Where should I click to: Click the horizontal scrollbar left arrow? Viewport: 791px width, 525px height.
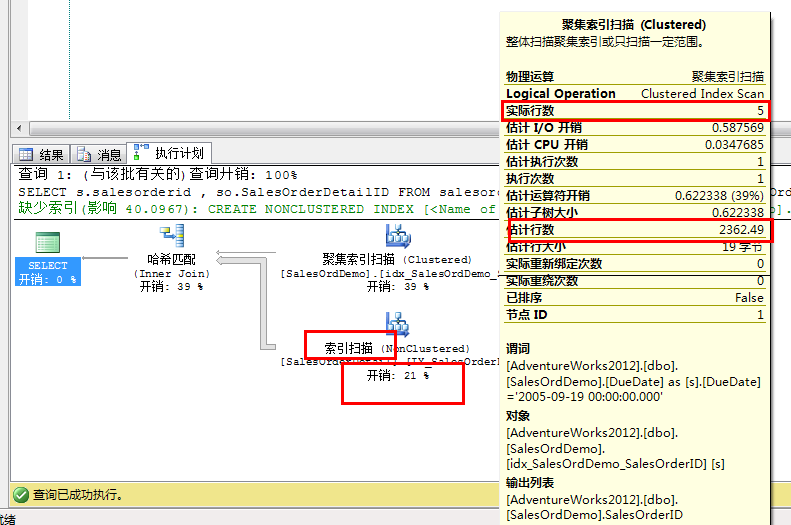pos(19,128)
